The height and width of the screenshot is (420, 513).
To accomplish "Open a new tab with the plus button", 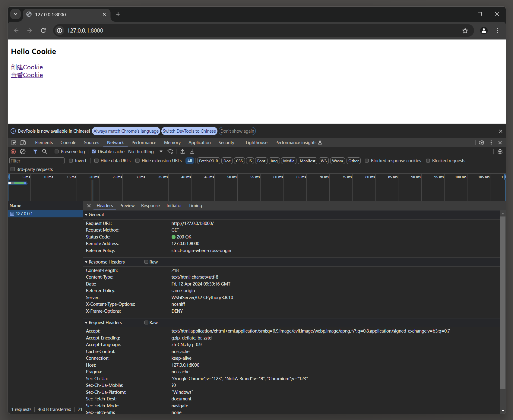I will point(118,14).
